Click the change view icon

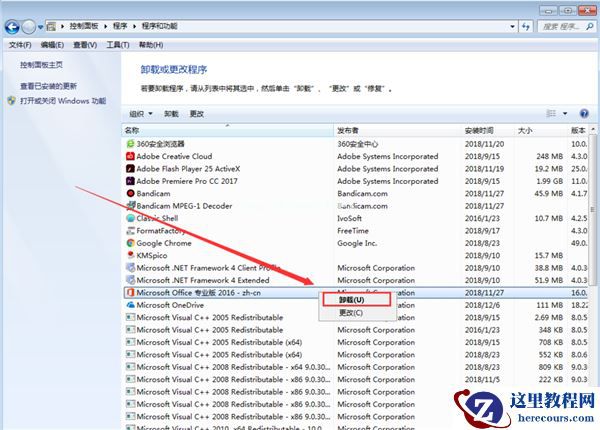point(551,113)
